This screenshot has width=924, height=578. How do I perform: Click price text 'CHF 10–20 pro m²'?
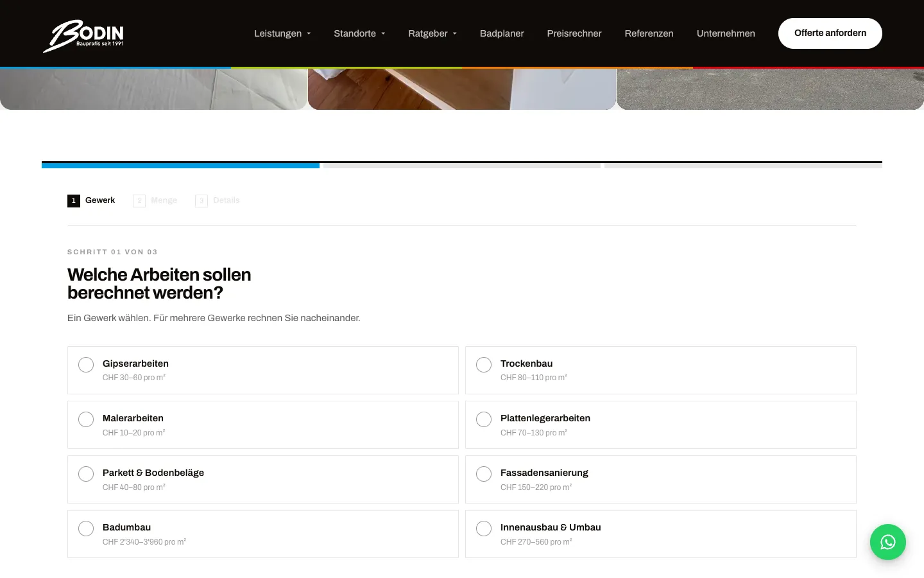coord(134,433)
